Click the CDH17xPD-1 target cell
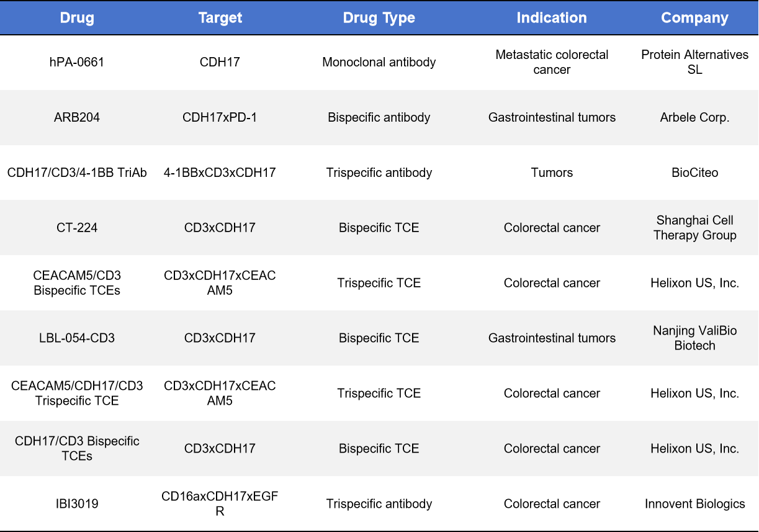 [x=220, y=117]
